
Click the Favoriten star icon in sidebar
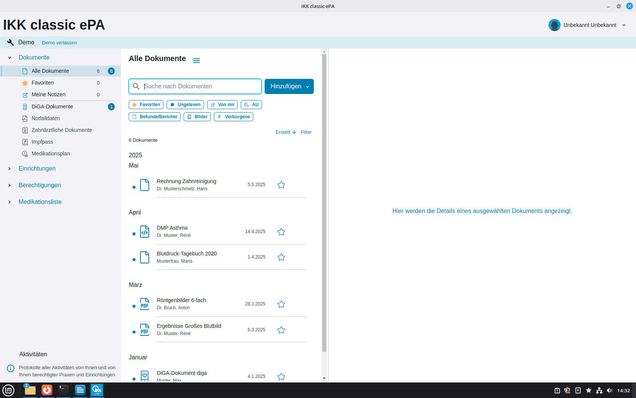click(x=25, y=83)
